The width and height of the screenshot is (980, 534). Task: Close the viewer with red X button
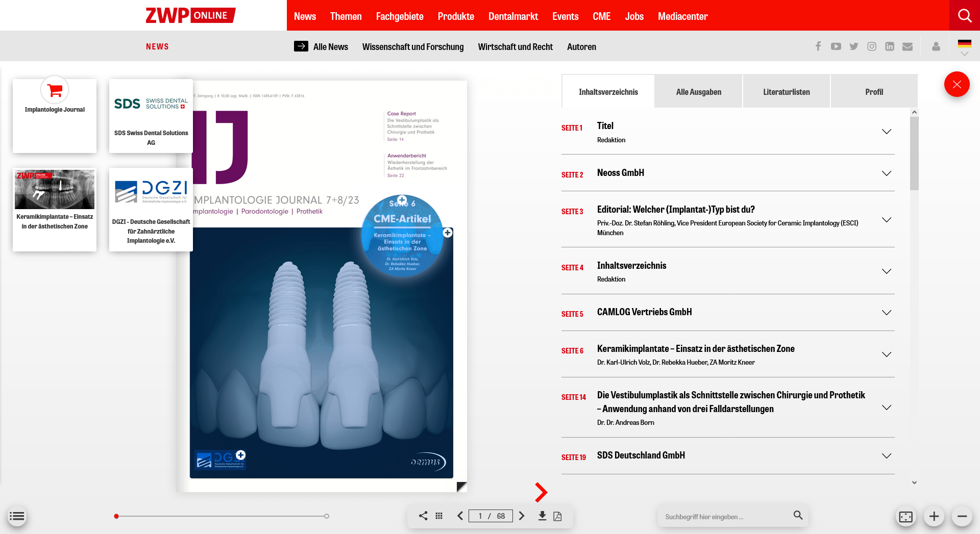click(957, 84)
